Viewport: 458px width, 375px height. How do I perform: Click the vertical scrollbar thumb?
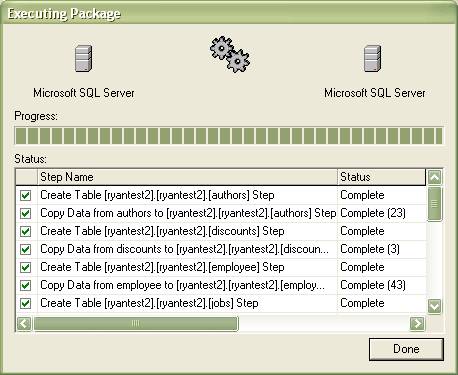tap(435, 204)
